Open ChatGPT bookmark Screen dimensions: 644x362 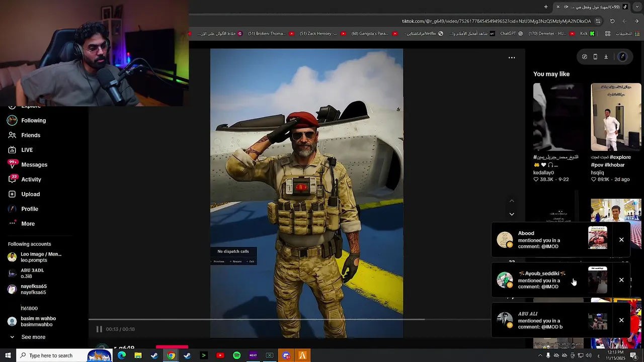512,34
